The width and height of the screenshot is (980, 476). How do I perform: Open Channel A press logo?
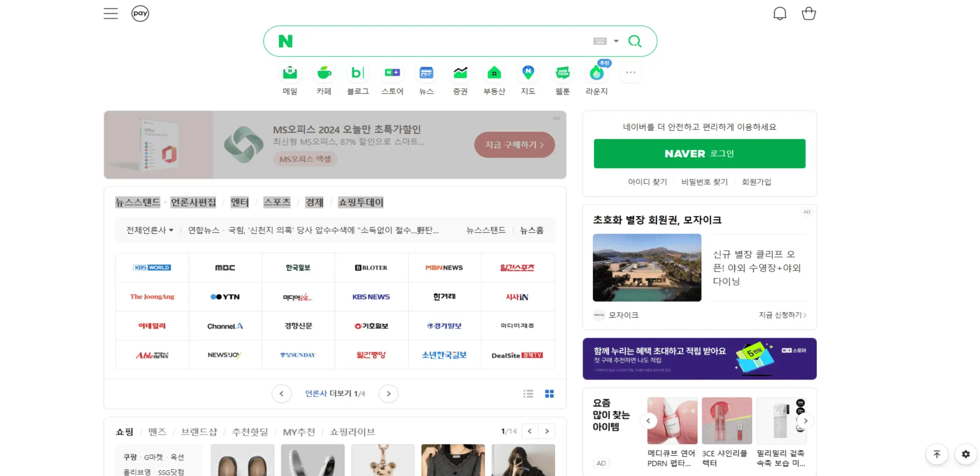coord(225,326)
